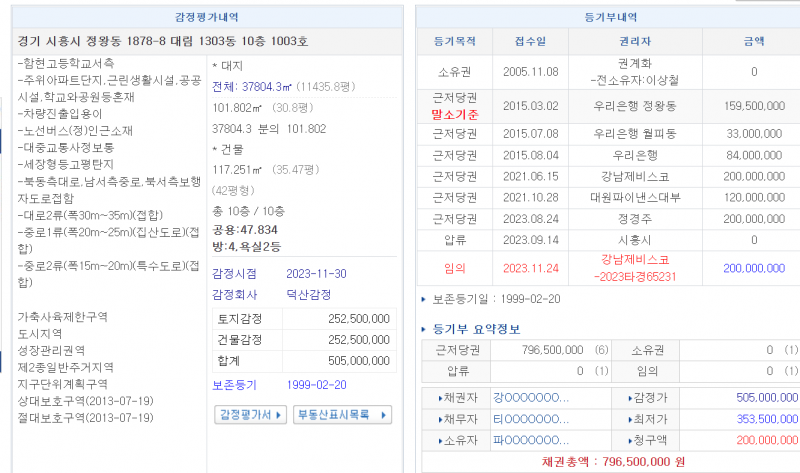Click the arrow icon beside 최저가
Viewport: 800px width, 473px height.
click(x=629, y=419)
